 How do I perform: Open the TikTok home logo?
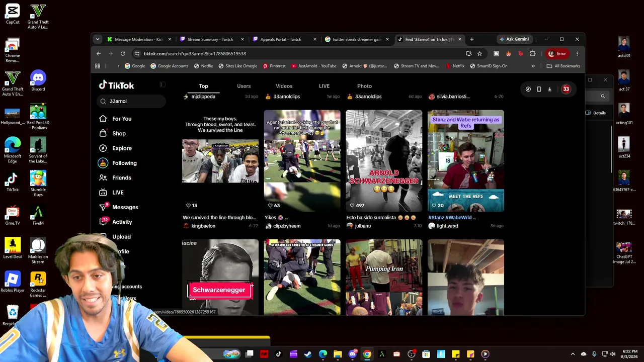click(116, 85)
